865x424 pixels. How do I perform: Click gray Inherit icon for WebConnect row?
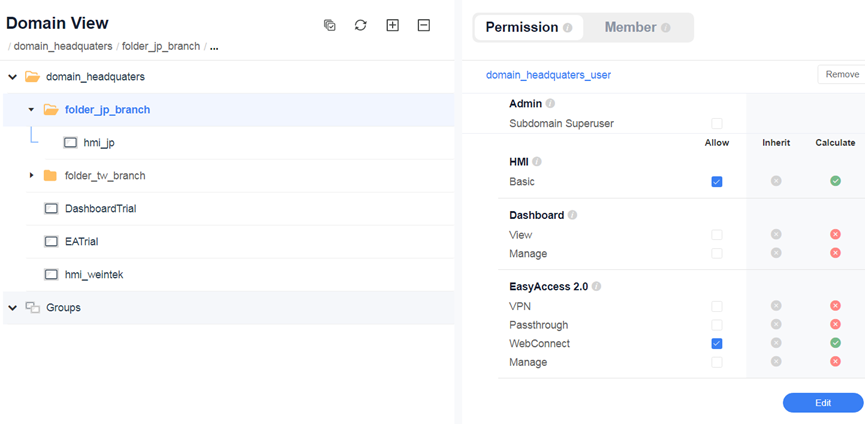click(x=776, y=343)
